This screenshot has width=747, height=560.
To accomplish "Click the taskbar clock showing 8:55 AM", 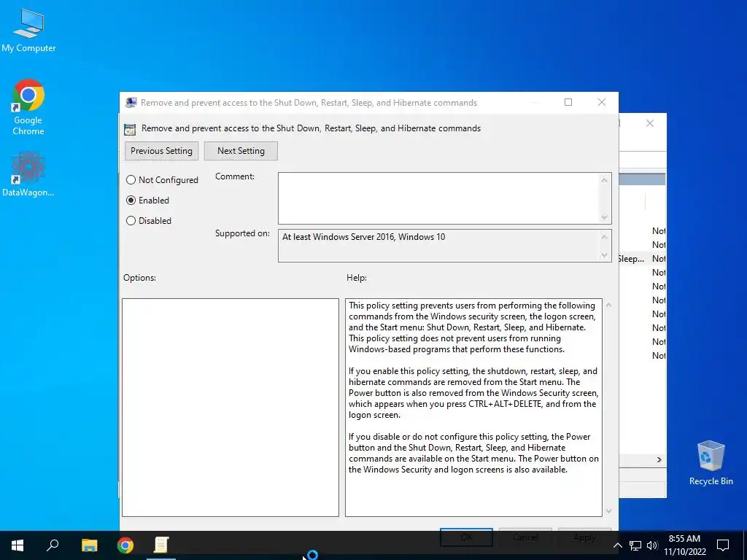I will [x=684, y=545].
